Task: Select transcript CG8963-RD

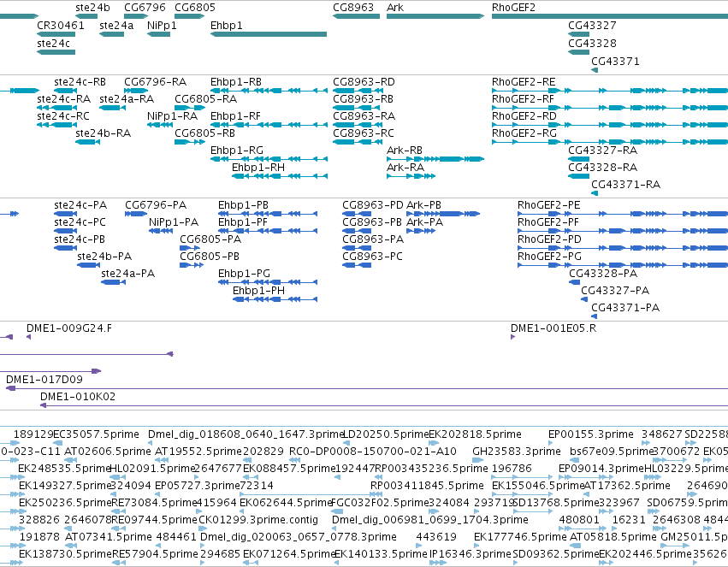Action: click(364, 81)
